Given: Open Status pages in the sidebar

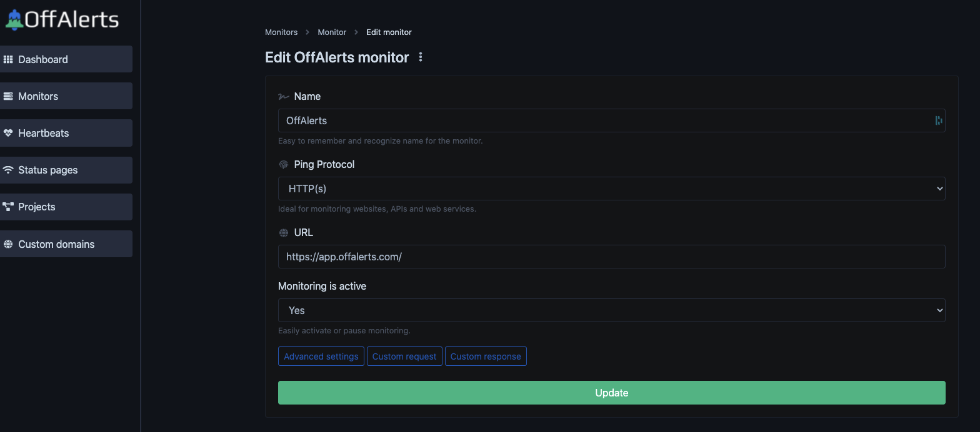Looking at the screenshot, I should [66, 170].
